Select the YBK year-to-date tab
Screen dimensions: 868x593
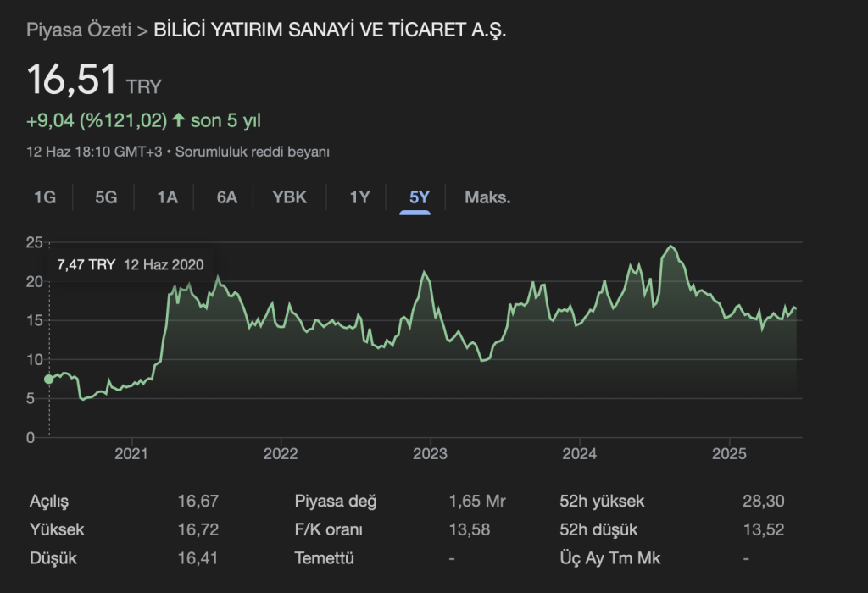(x=289, y=197)
